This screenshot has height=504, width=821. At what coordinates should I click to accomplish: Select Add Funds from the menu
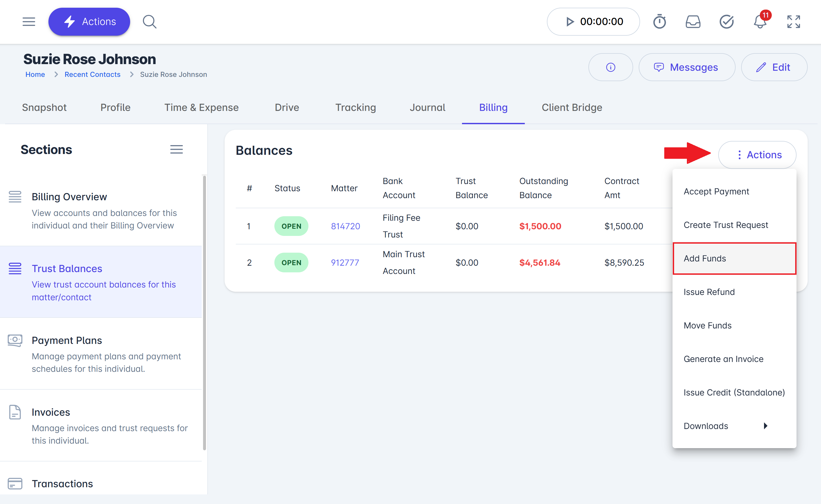pos(734,258)
